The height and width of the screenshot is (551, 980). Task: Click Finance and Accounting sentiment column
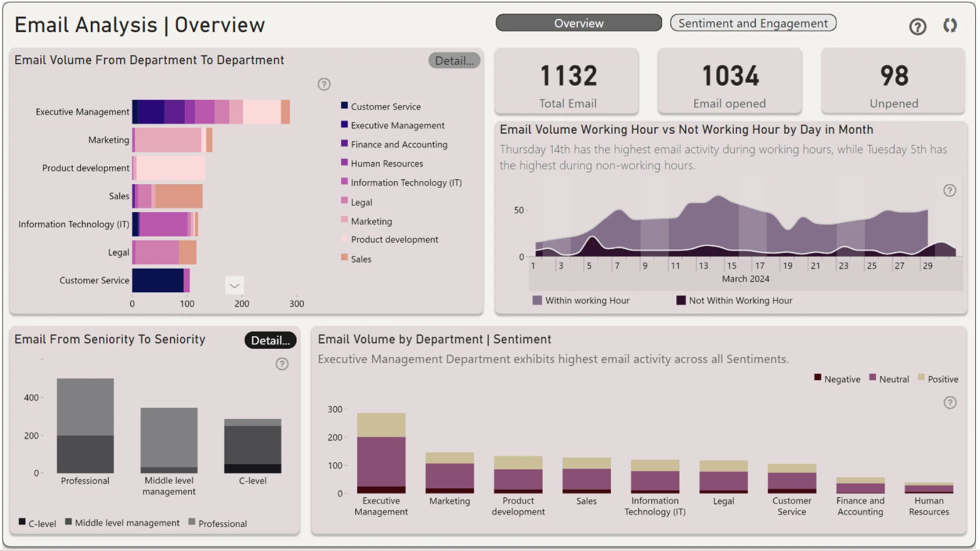pos(860,485)
